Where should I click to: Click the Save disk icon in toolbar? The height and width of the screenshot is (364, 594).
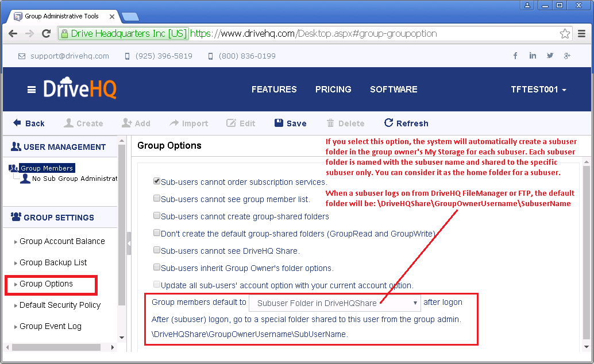pos(279,123)
